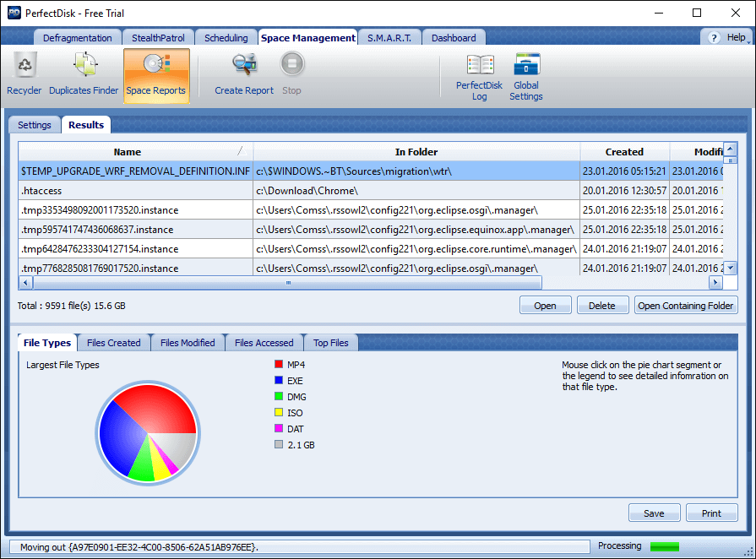Select the Results sub-tab
The image size is (756, 559).
point(86,125)
